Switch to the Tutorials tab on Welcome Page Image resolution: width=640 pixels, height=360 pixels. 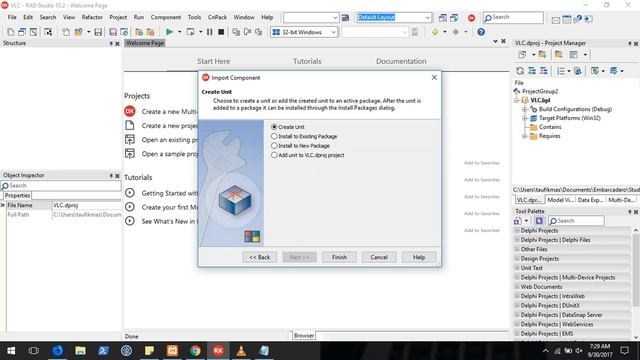307,61
